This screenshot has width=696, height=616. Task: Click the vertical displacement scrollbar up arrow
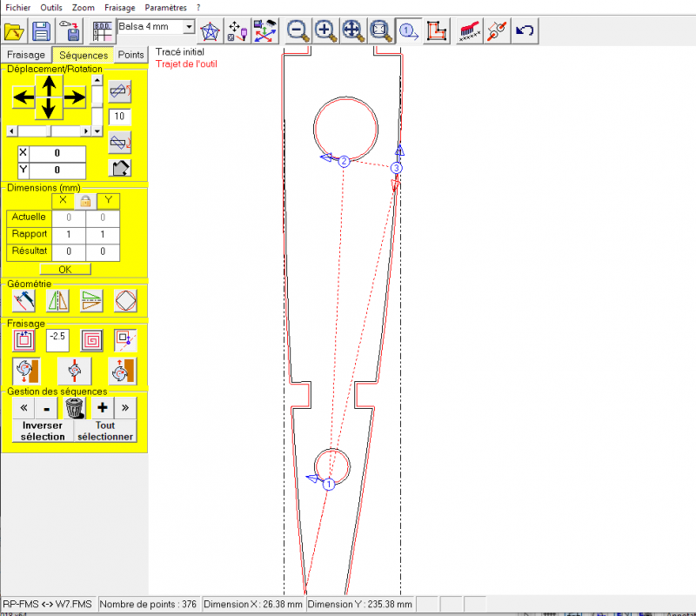pyautogui.click(x=97, y=80)
